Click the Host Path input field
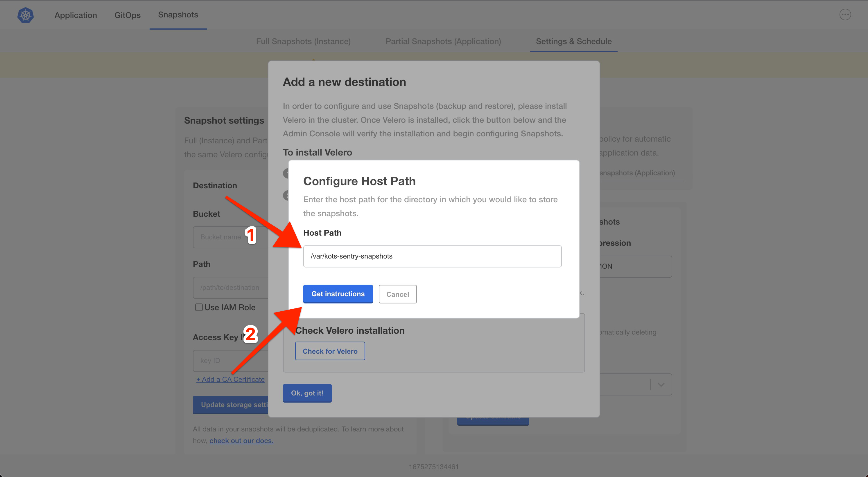The width and height of the screenshot is (868, 477). click(433, 256)
